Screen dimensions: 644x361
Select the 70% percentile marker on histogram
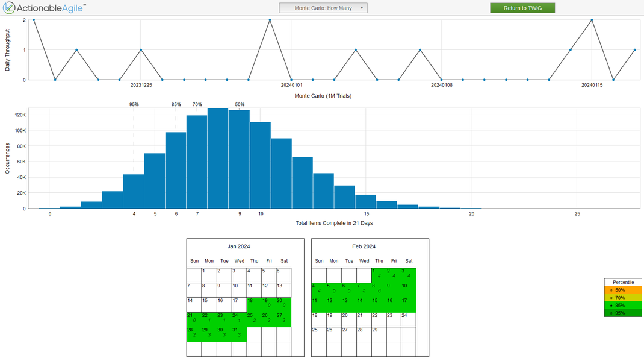[x=196, y=104]
